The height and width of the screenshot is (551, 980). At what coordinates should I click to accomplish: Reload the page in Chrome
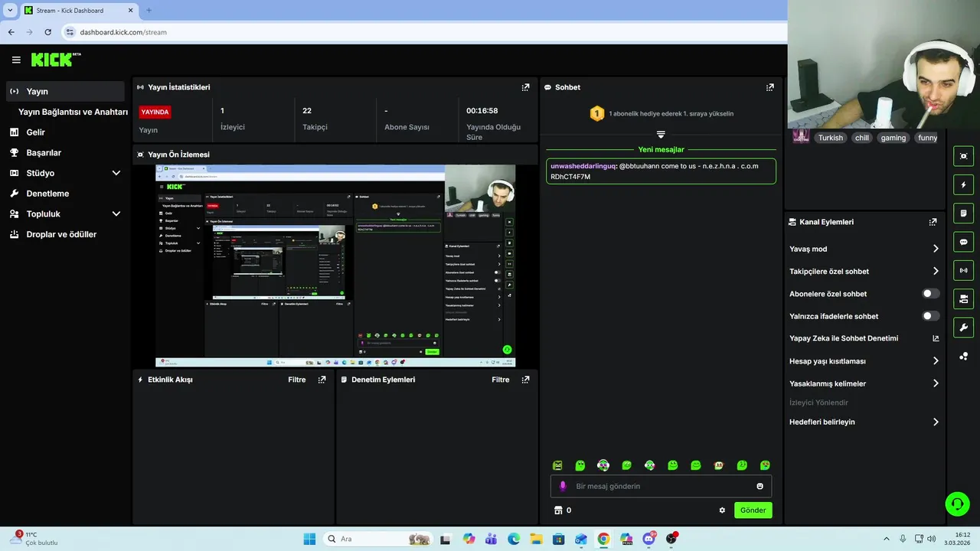(x=47, y=32)
